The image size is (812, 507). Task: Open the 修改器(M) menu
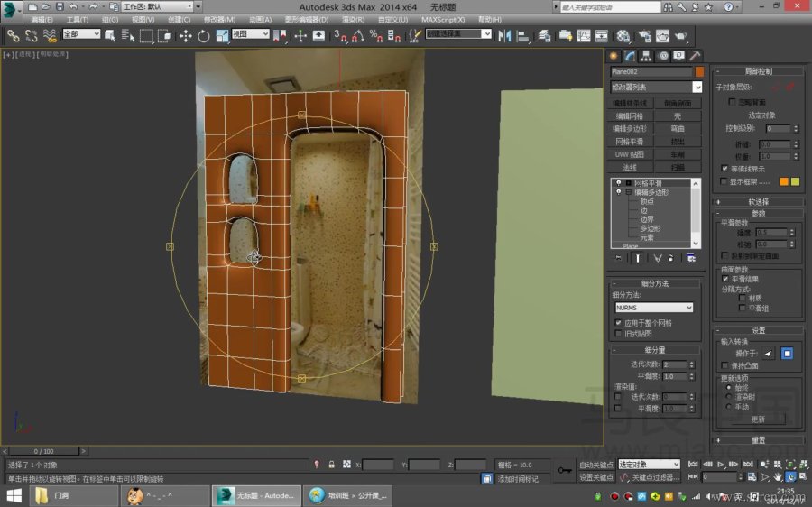click(218, 19)
